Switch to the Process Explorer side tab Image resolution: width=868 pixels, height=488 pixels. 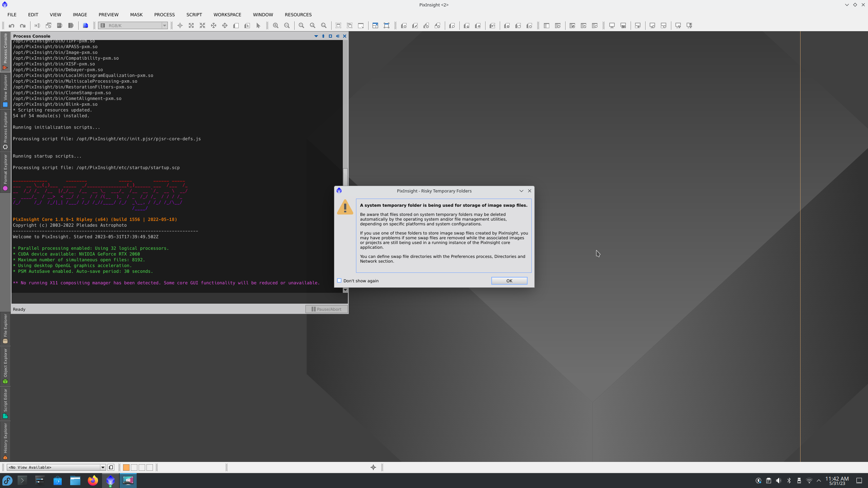5,130
